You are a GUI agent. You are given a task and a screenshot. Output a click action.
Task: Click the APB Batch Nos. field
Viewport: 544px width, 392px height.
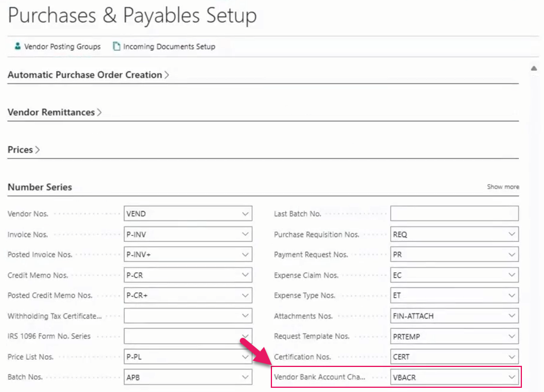coord(188,377)
